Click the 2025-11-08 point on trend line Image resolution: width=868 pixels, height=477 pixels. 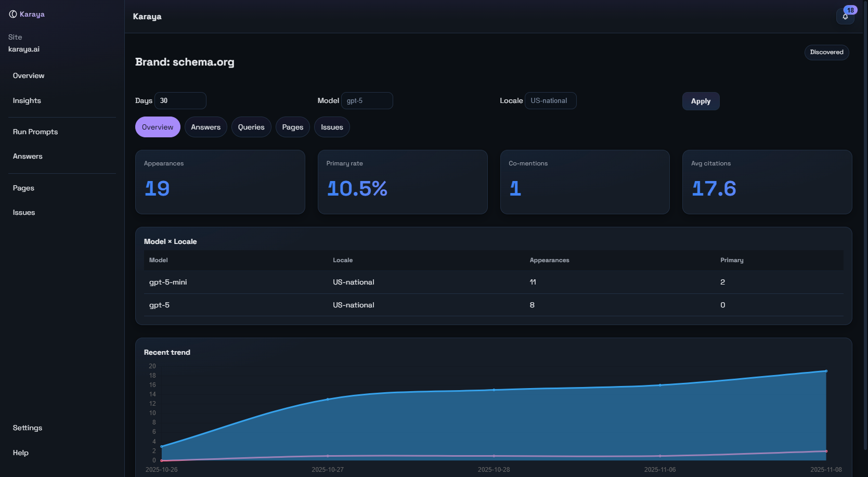[x=826, y=371]
